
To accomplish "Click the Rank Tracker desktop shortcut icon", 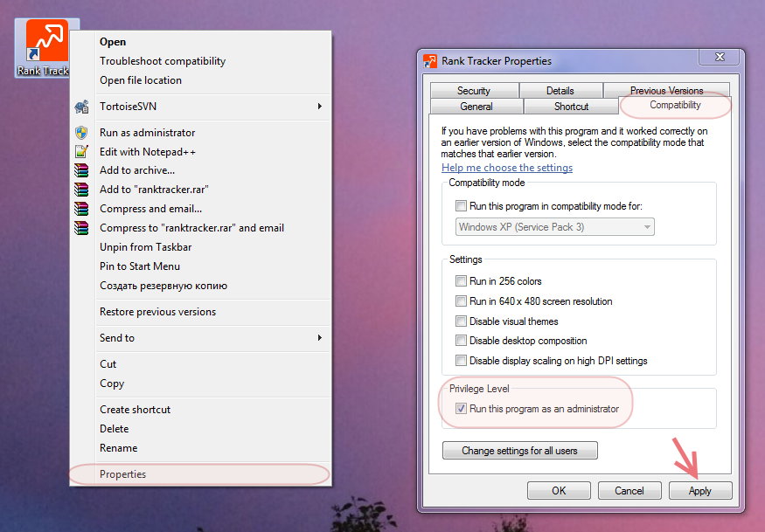I will (x=47, y=47).
